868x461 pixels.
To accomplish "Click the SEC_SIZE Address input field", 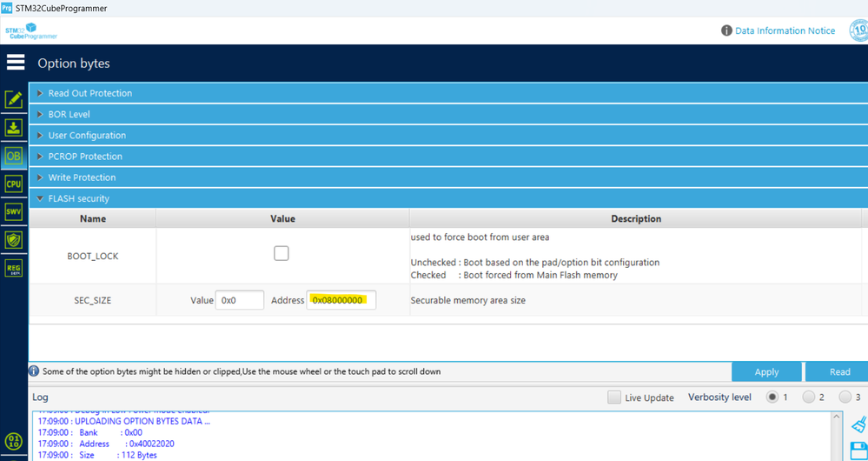I will (341, 300).
